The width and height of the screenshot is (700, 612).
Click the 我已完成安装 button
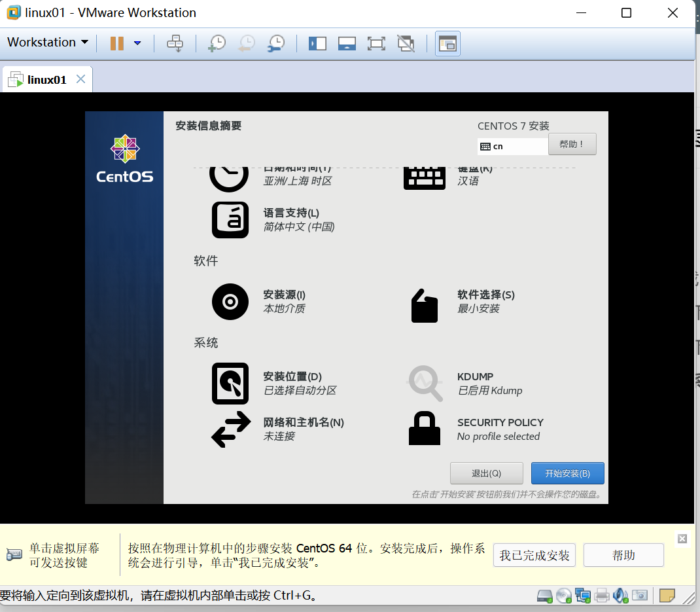(534, 555)
